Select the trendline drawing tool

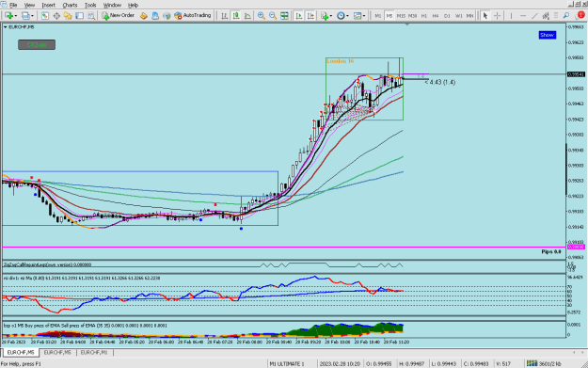[534, 16]
